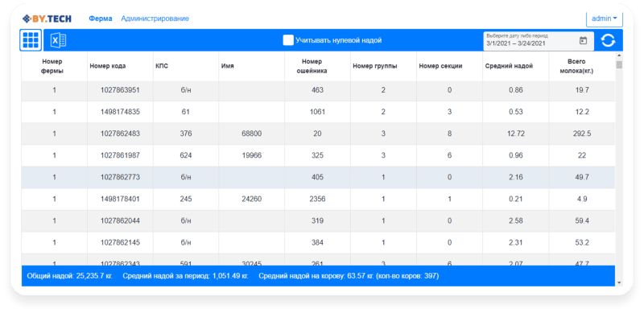Image resolution: width=644 pixels, height=313 pixels.
Task: Click collar number cell 384
Action: (x=317, y=243)
